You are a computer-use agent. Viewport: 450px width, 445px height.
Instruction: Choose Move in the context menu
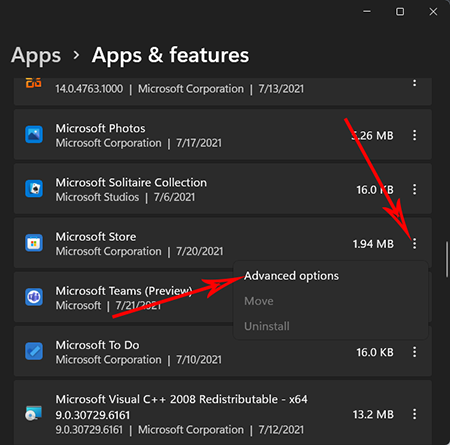(x=259, y=301)
